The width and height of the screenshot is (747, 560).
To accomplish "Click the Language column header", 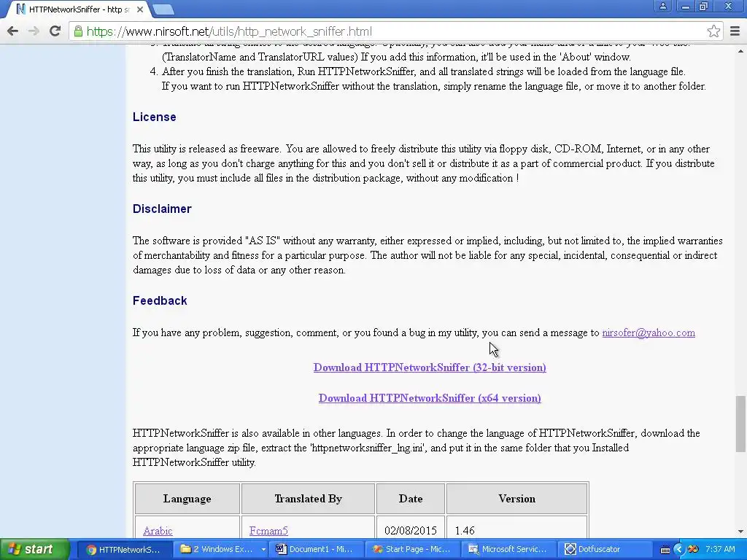I will pyautogui.click(x=187, y=499).
